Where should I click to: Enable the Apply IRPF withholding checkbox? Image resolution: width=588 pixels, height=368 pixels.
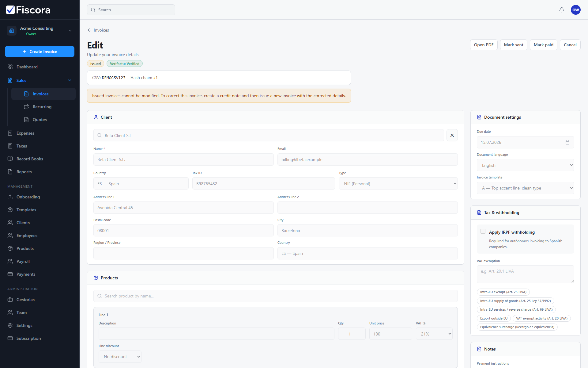pos(483,232)
